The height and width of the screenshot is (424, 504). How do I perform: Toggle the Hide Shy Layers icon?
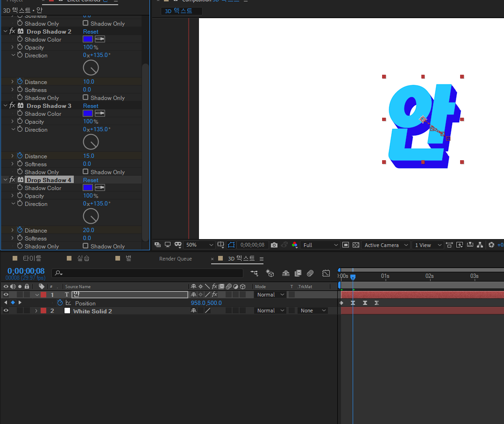click(286, 273)
